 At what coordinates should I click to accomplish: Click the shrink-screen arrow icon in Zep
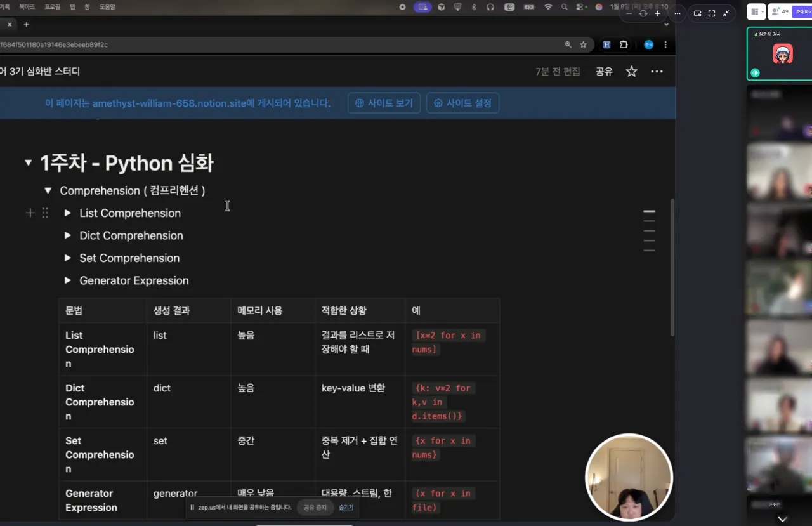tap(725, 12)
